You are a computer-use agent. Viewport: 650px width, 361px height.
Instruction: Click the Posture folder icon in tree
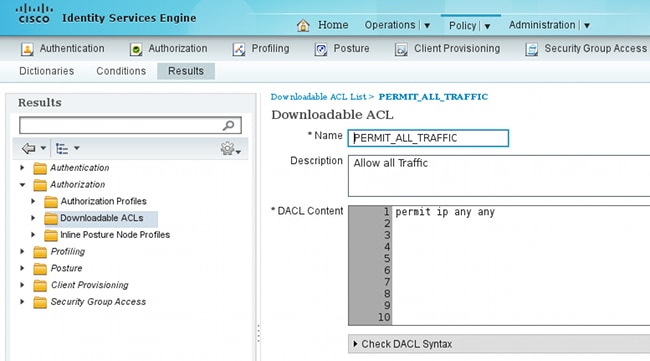[x=40, y=269]
